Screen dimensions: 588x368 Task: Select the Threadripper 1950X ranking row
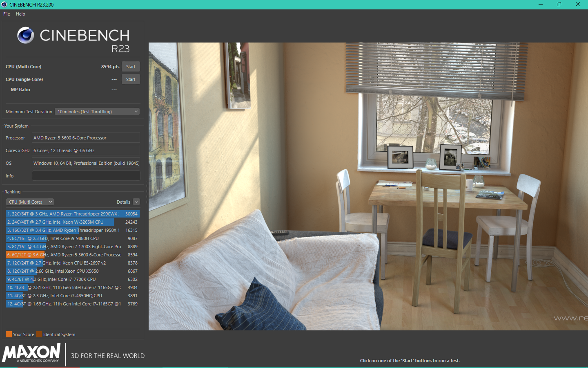(x=73, y=230)
